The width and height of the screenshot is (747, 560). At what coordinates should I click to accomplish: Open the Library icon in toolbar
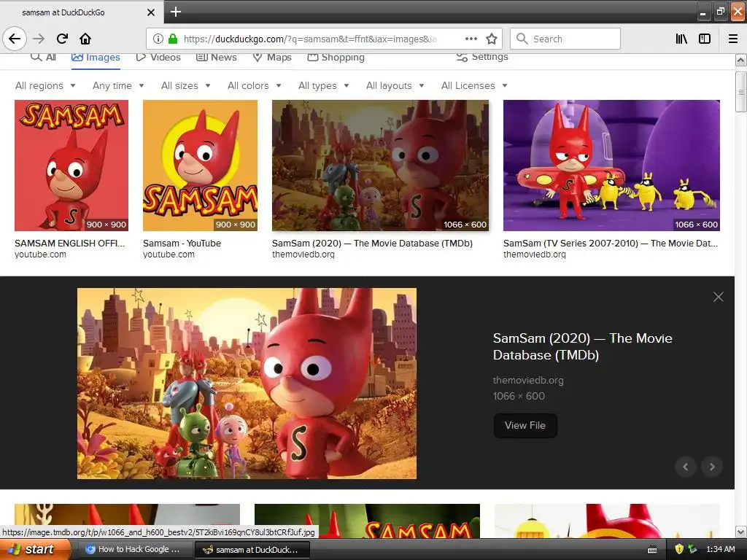coord(681,39)
